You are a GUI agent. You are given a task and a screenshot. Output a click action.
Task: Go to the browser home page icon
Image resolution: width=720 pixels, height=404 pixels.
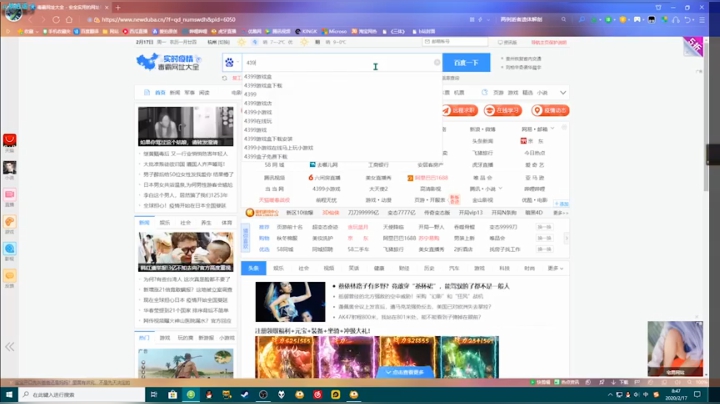(69, 20)
